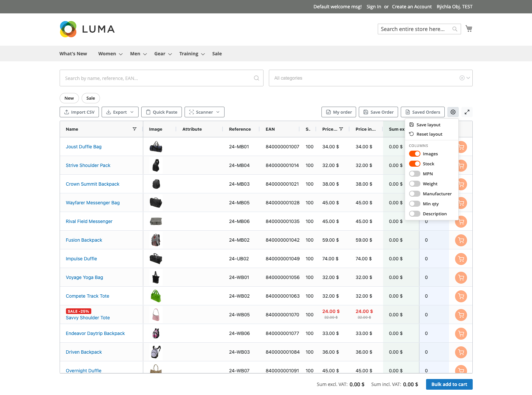
Task: Open the shopping cart icon in header
Action: click(x=469, y=29)
